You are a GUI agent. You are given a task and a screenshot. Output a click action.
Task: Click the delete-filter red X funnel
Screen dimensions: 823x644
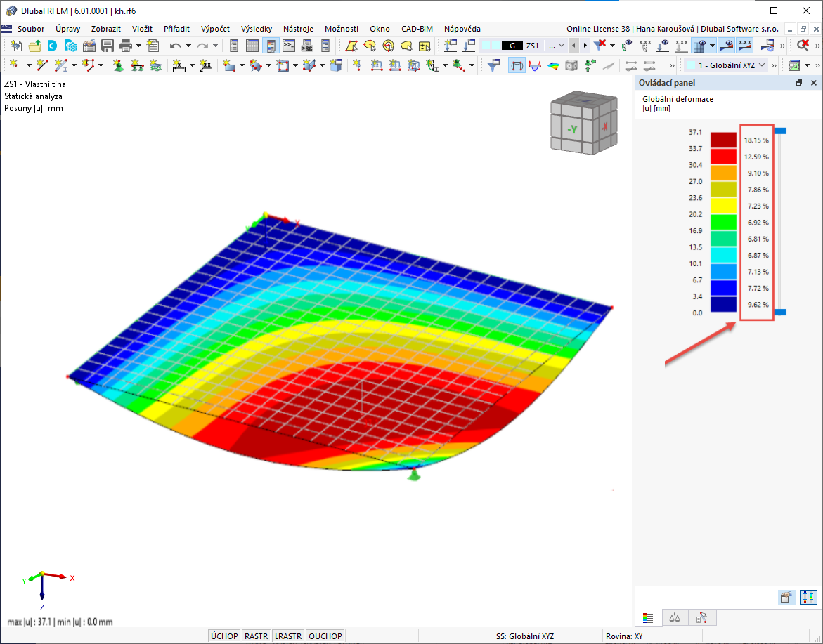599,46
